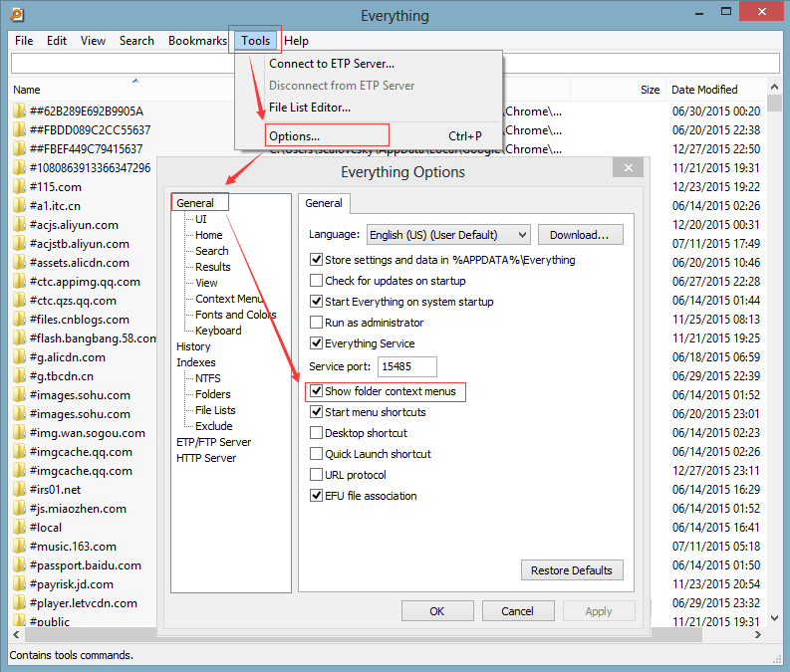Image resolution: width=790 pixels, height=672 pixels.
Task: Close the Everything Options dialog
Action: (628, 167)
